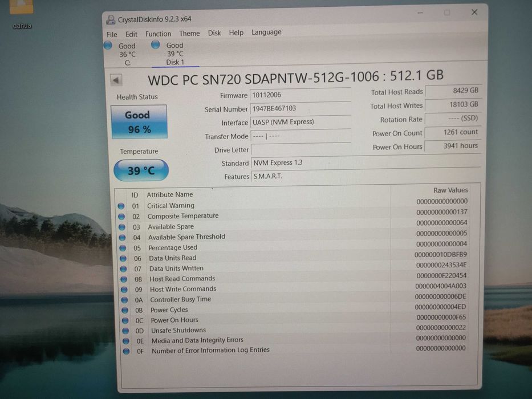Click raw value 00000000000F65
This screenshot has width=532, height=399.
(x=441, y=317)
